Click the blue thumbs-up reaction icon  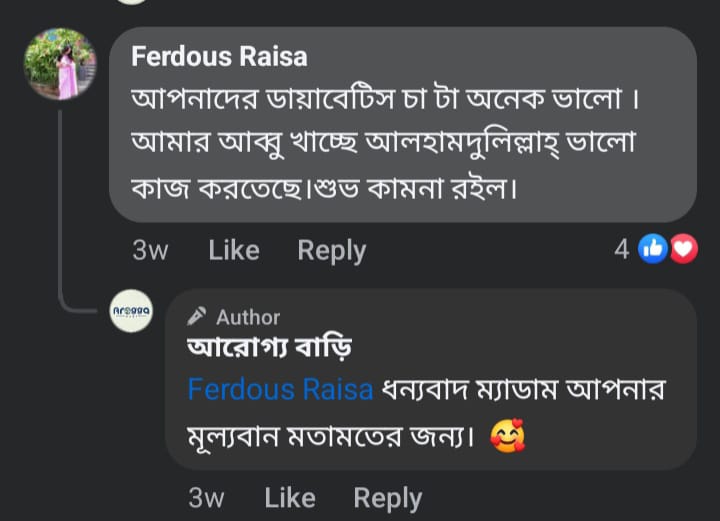(653, 249)
